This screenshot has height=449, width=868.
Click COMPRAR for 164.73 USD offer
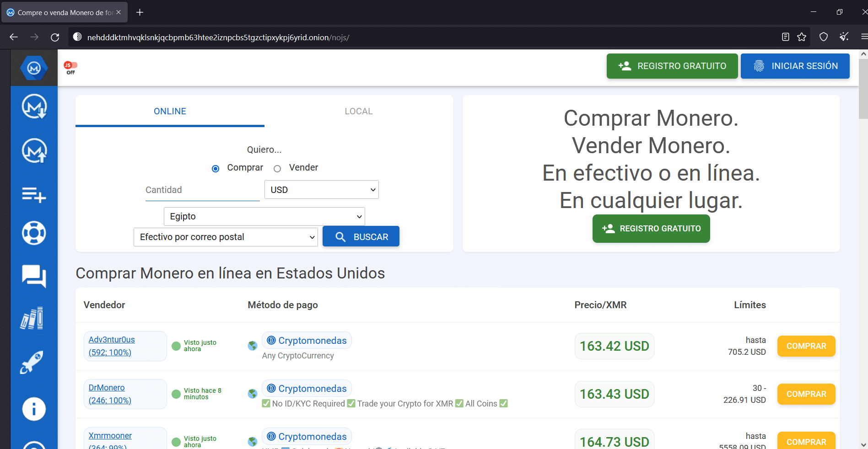806,440
